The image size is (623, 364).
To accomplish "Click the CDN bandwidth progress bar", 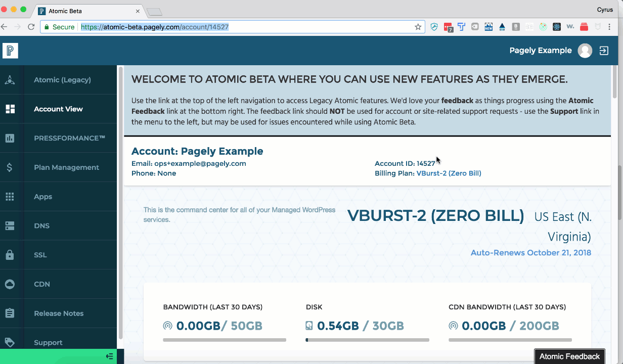I will 510,340.
